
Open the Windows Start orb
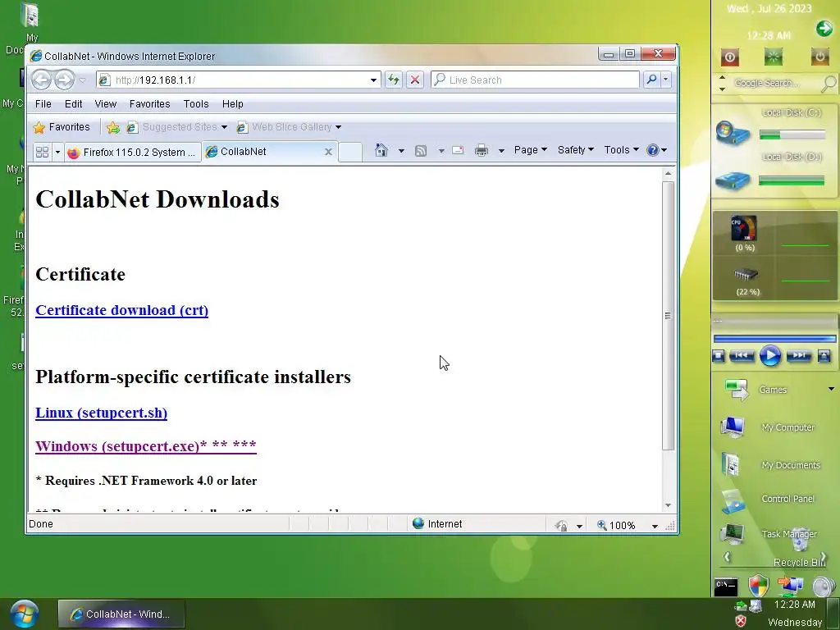(24, 614)
